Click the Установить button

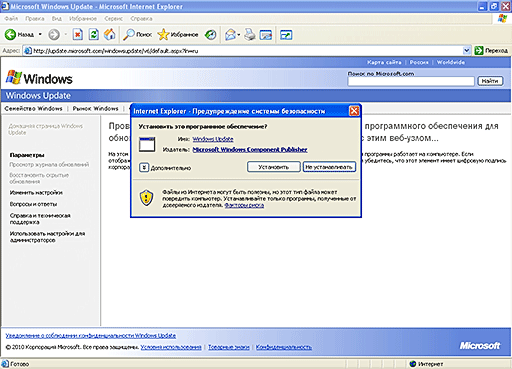(274, 167)
